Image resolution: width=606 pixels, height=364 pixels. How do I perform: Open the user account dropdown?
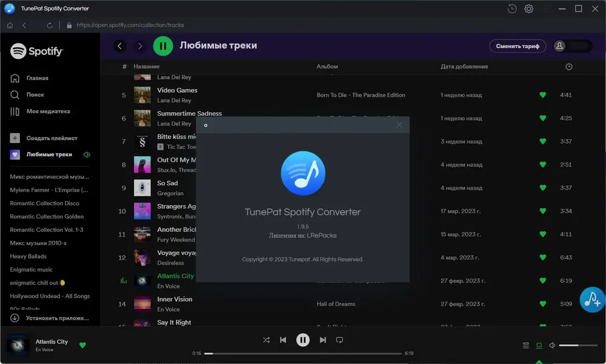point(573,46)
